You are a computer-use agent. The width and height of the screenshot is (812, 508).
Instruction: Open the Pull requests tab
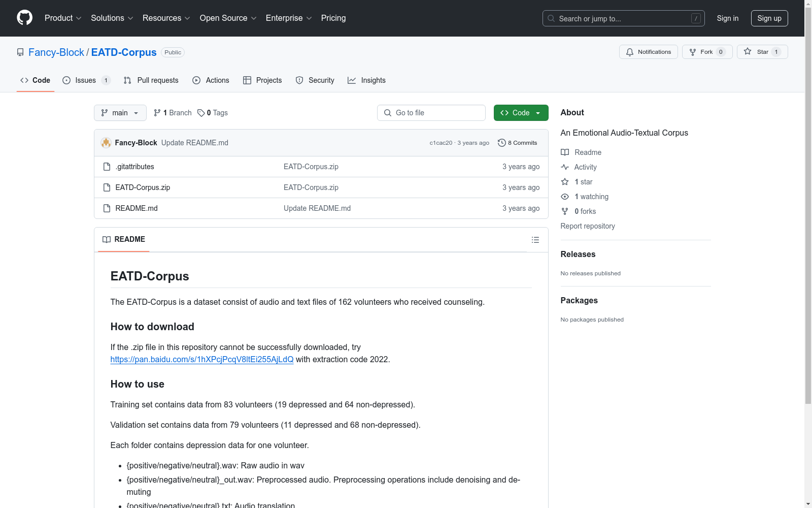151,80
